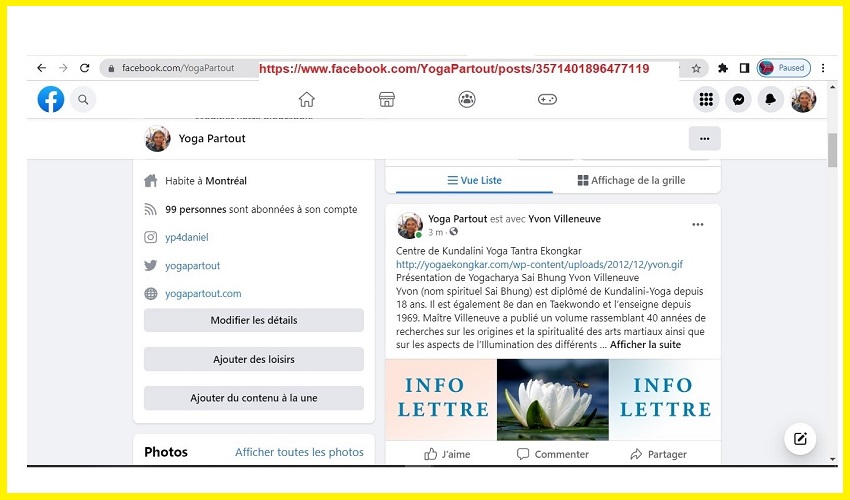850x500 pixels.
Task: Click the Modifier les détails button
Action: 254,320
